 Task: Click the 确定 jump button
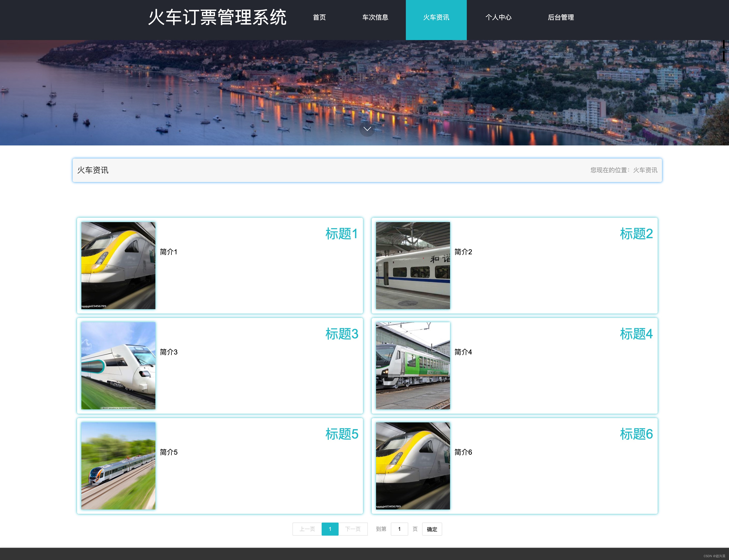432,529
